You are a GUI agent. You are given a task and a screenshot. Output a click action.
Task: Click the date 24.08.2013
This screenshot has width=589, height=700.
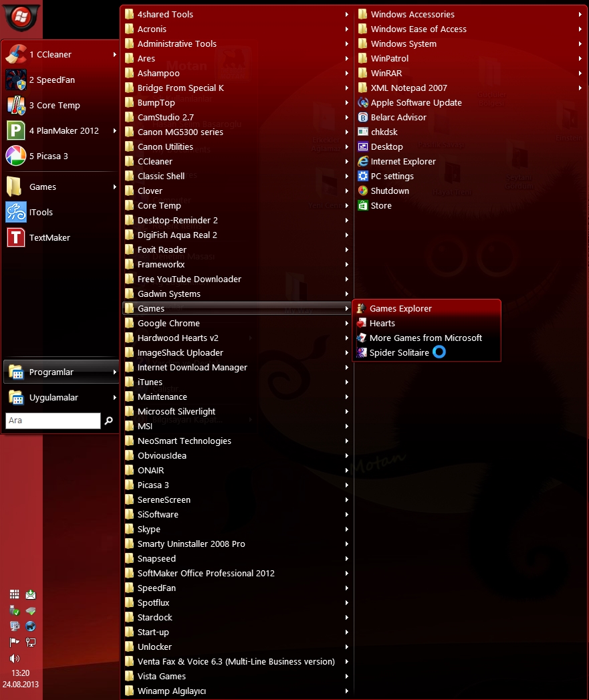pos(21,685)
